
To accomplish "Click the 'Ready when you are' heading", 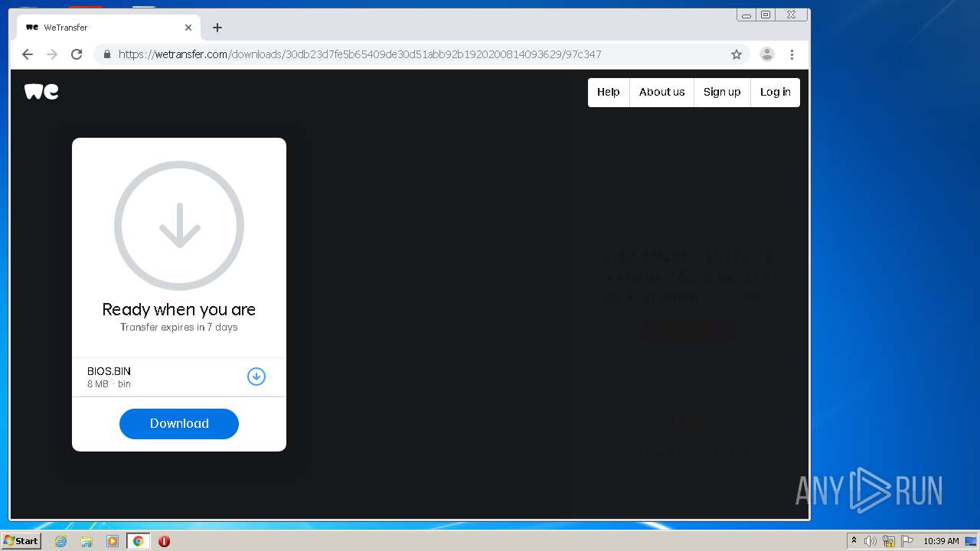I will tap(179, 309).
